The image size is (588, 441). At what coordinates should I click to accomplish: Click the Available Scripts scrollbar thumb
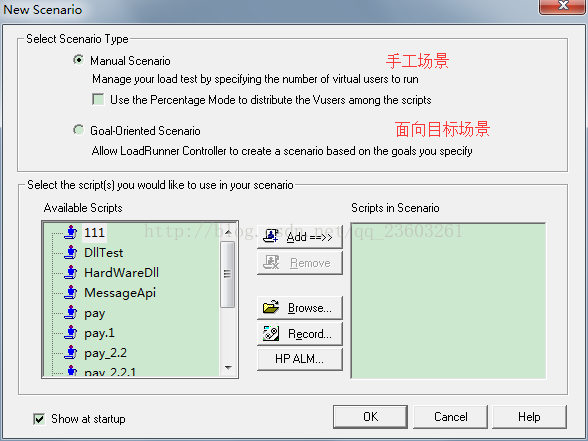coord(227,274)
